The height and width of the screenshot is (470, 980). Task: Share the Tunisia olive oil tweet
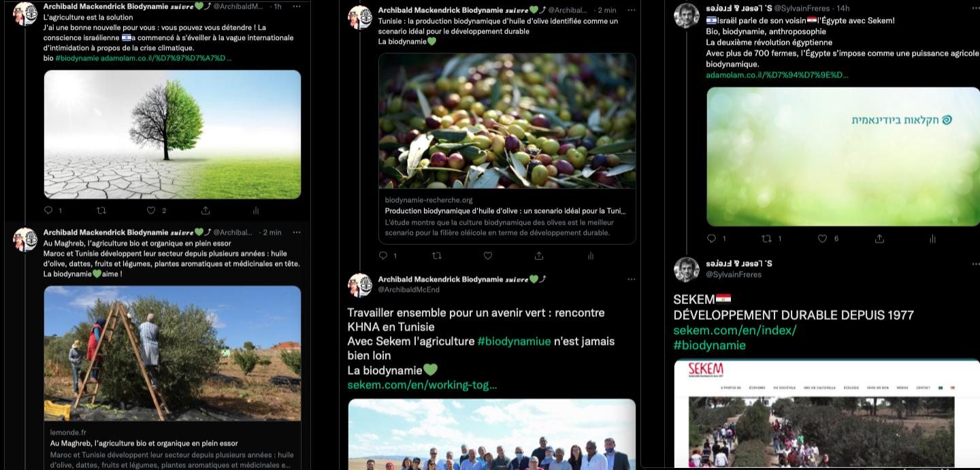tap(539, 256)
